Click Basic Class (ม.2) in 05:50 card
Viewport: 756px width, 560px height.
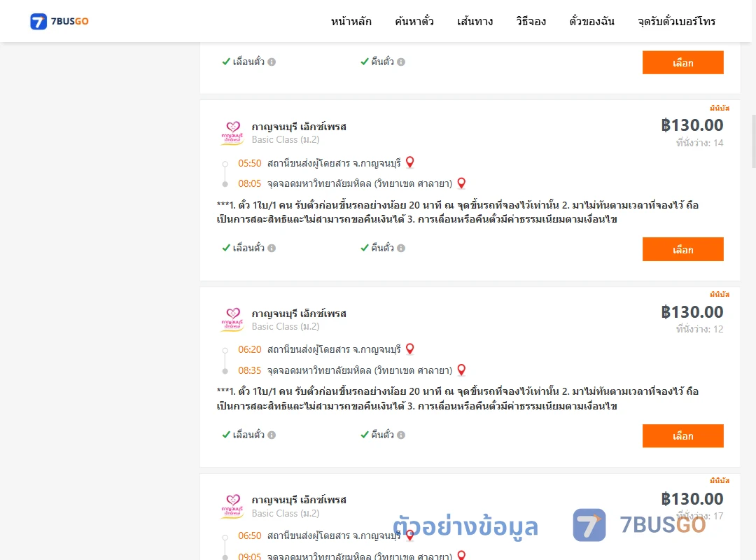tap(286, 140)
